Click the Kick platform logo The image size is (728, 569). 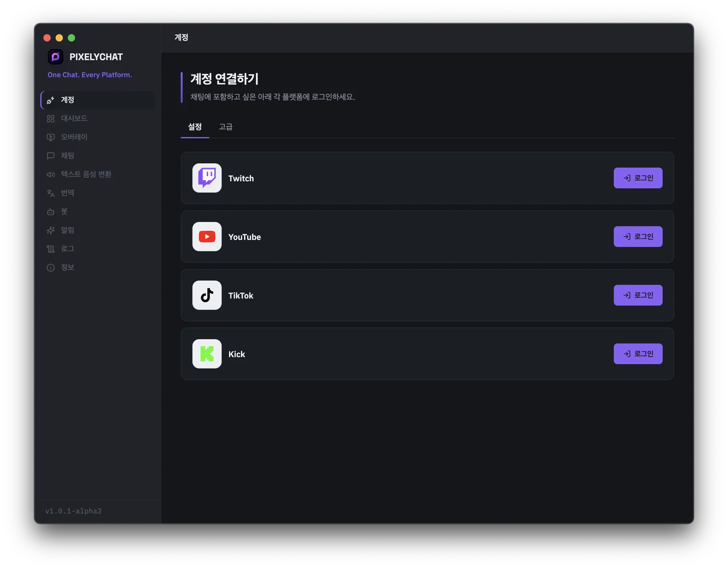point(207,354)
